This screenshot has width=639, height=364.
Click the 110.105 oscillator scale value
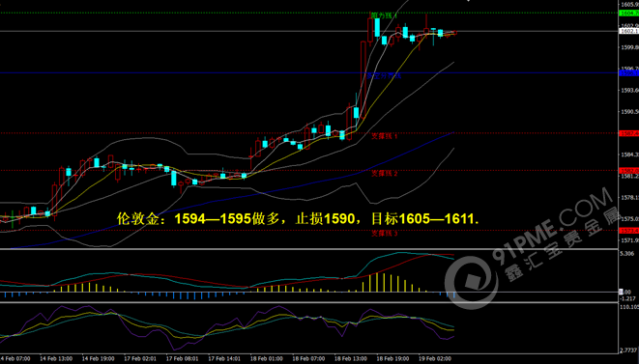pyautogui.click(x=629, y=307)
